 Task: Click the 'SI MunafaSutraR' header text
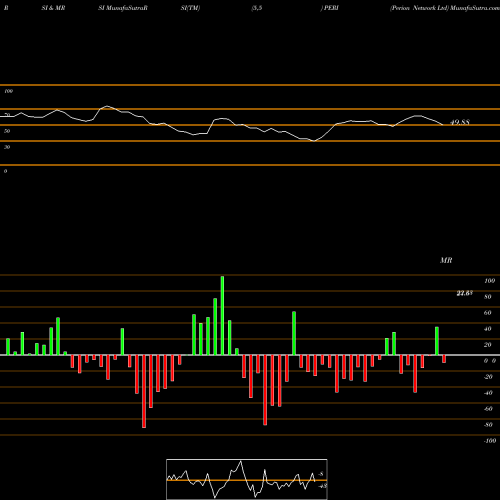[123, 8]
